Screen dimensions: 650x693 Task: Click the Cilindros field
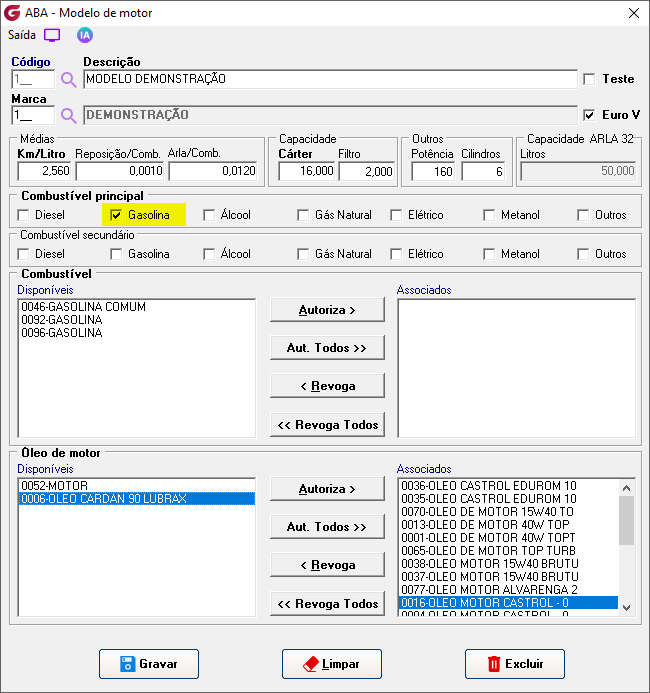tap(483, 171)
